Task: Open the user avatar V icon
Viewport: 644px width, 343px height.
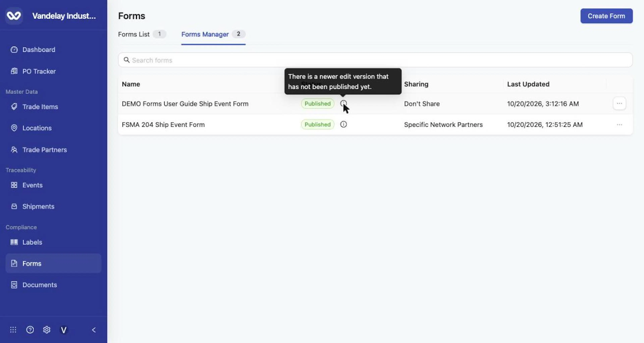Action: [x=64, y=330]
